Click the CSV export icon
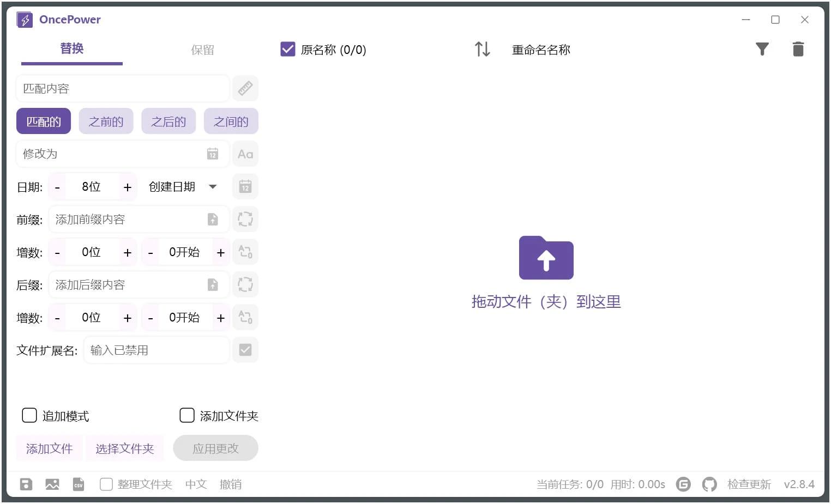This screenshot has width=831, height=504. pyautogui.click(x=78, y=484)
